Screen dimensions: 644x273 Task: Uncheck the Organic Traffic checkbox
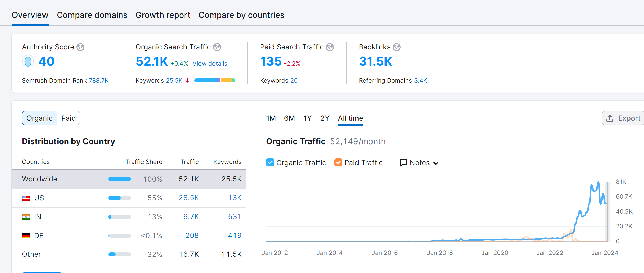click(270, 162)
